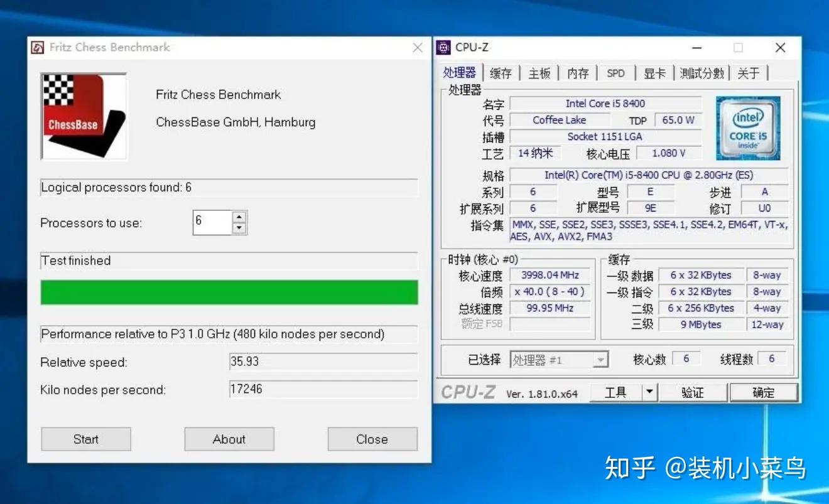
Task: Click the Intel Core i5 inside badge
Action: click(x=748, y=128)
